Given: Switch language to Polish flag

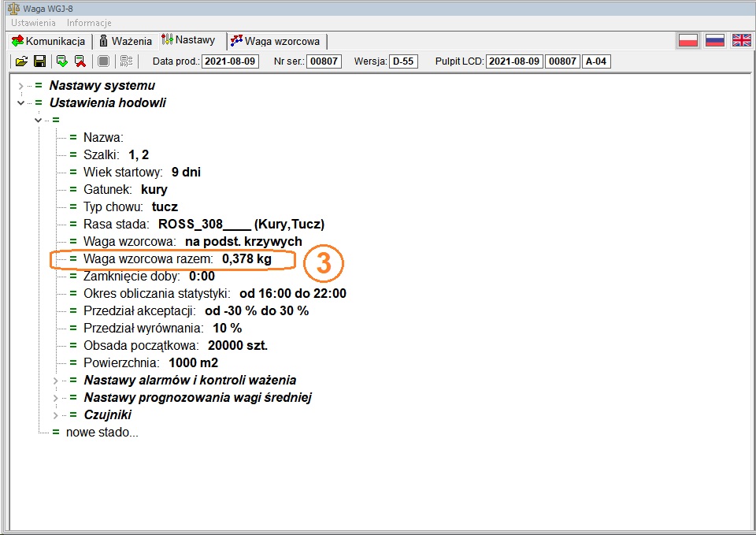Looking at the screenshot, I should pyautogui.click(x=688, y=41).
